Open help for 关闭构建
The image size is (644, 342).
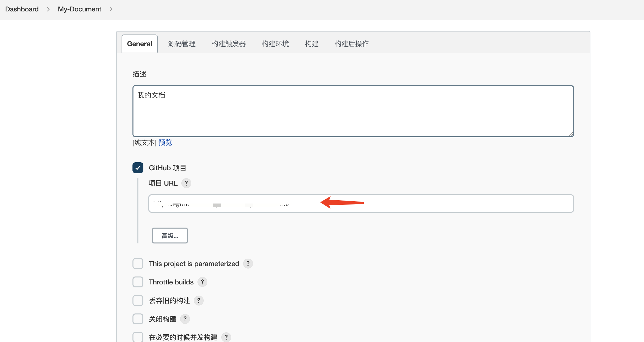tap(185, 319)
